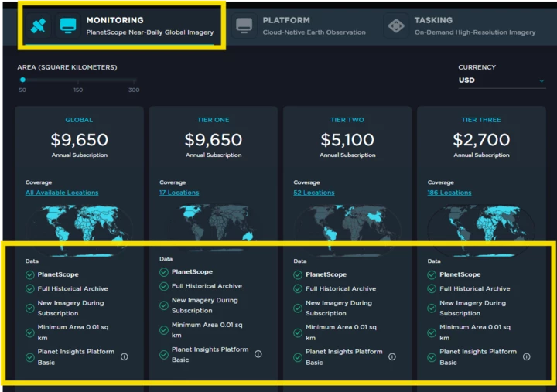Click the $2,700 price
This screenshot has height=392, width=557.
(481, 139)
